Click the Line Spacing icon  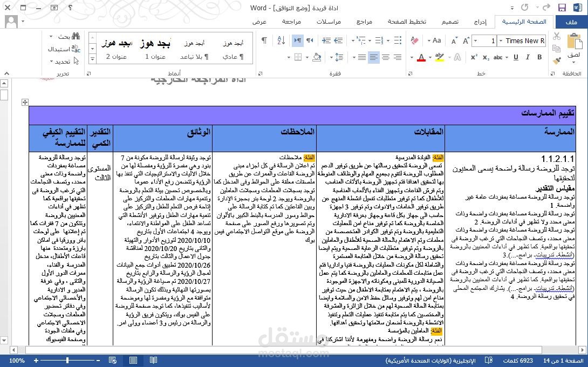[339, 57]
